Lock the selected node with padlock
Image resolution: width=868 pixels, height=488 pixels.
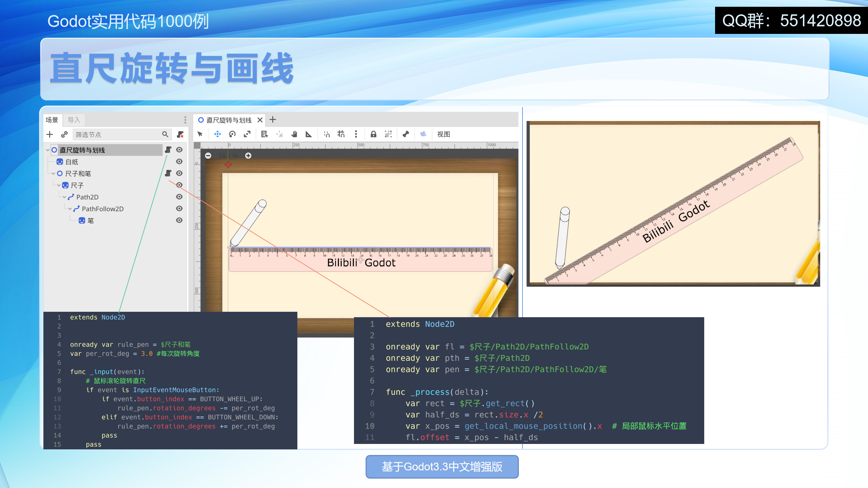(373, 134)
